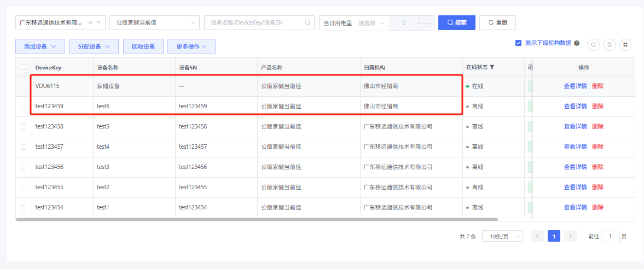
Task: Open the column settings grid icon
Action: pos(625,45)
